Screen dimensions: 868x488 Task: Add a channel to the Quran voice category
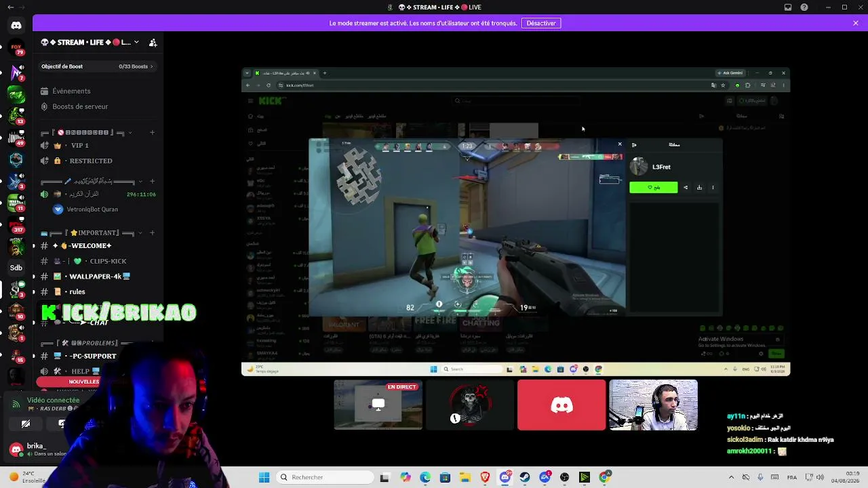coord(152,181)
